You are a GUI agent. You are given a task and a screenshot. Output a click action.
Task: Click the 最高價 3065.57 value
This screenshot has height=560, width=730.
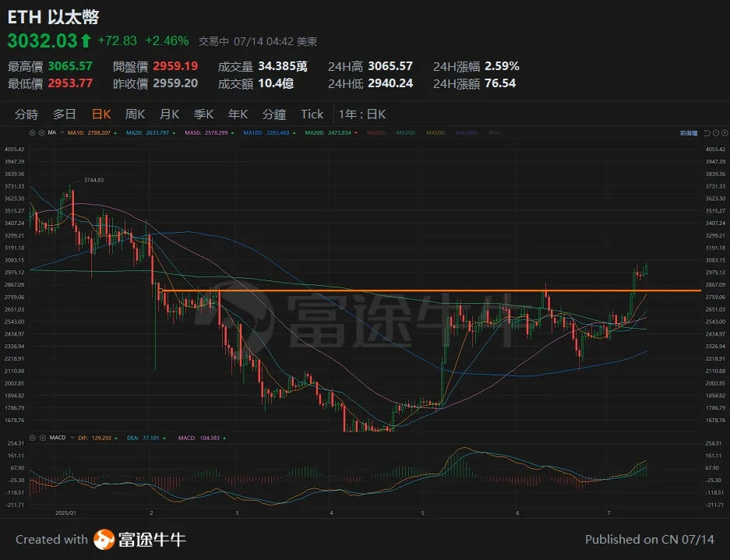pos(70,66)
